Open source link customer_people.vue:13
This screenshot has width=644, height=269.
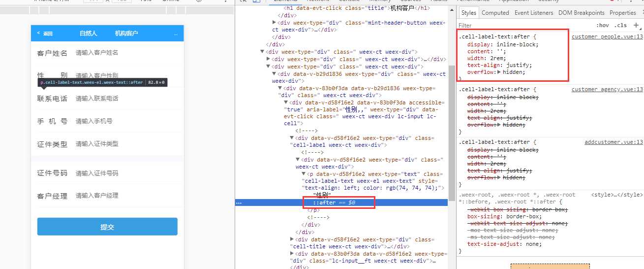coord(607,36)
